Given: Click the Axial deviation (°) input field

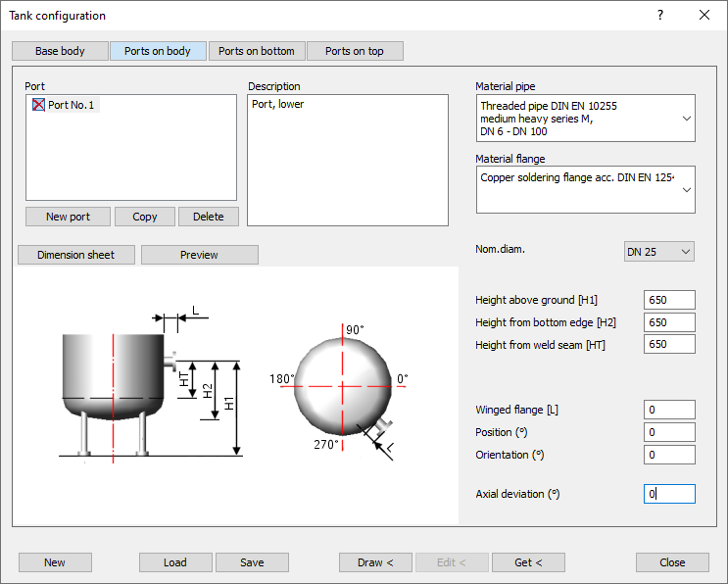Looking at the screenshot, I should (669, 494).
